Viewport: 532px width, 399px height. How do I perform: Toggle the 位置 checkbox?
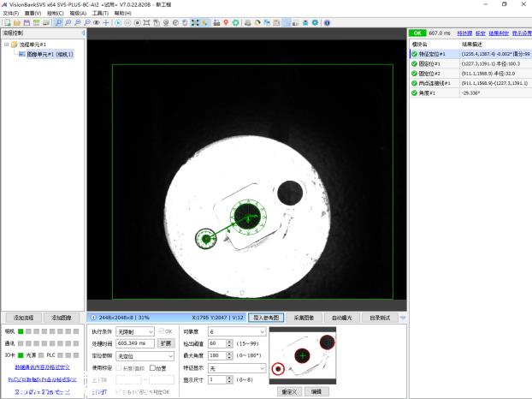click(x=153, y=368)
